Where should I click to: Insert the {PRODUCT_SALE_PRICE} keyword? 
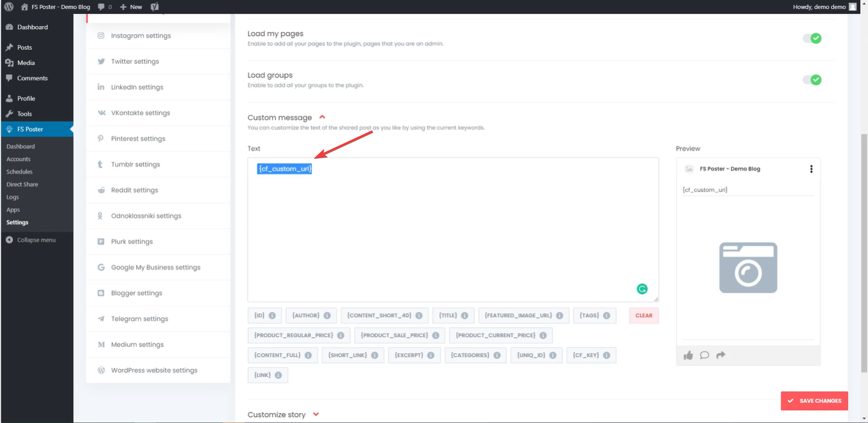399,336
